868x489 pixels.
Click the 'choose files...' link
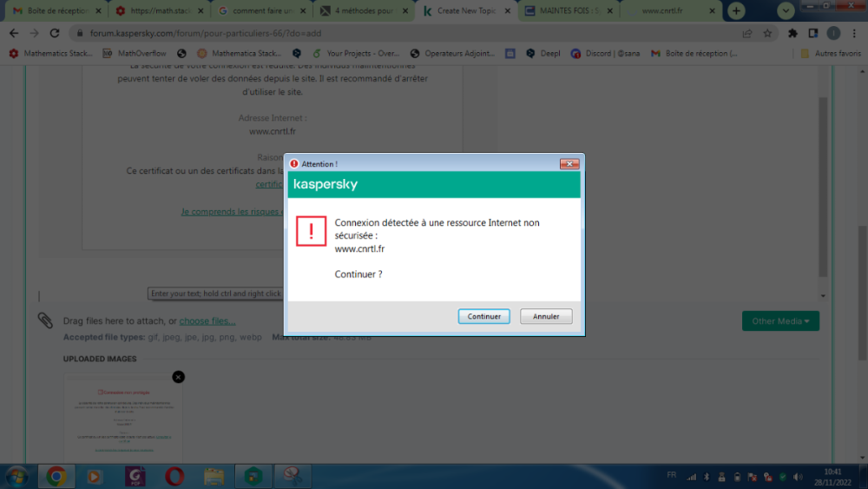(x=207, y=320)
